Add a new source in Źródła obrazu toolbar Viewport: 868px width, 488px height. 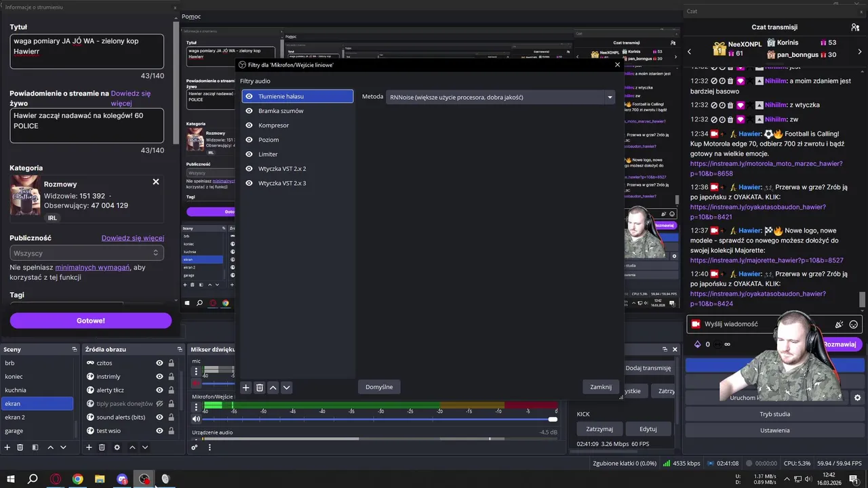[89, 447]
